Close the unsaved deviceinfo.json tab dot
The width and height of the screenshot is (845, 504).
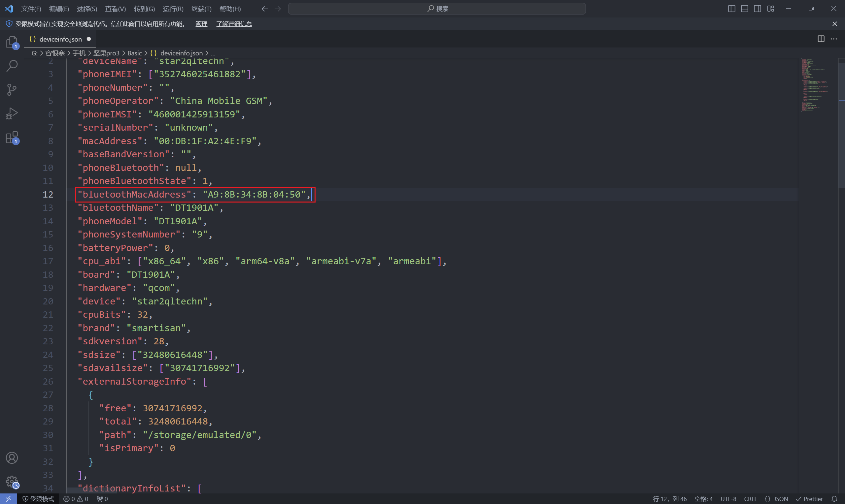[89, 39]
